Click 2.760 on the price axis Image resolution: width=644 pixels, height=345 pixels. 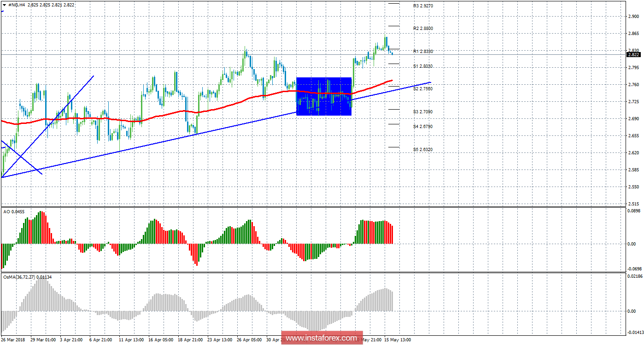(x=634, y=85)
